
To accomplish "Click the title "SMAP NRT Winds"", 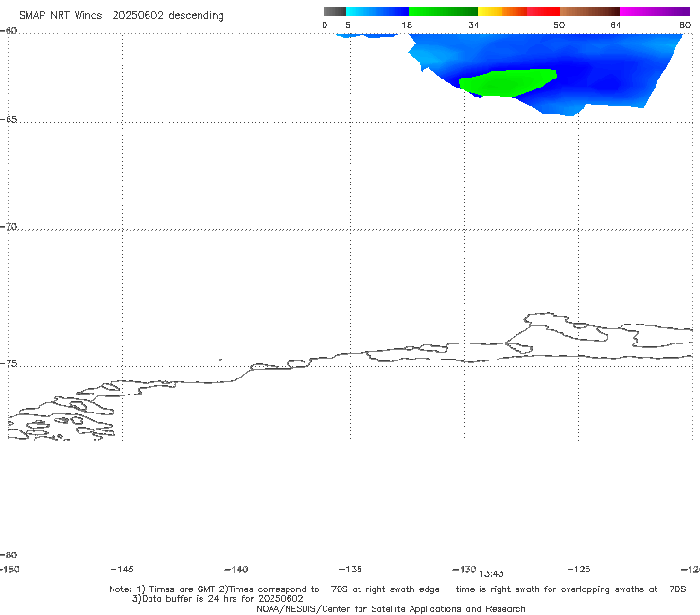I will pos(61,16).
